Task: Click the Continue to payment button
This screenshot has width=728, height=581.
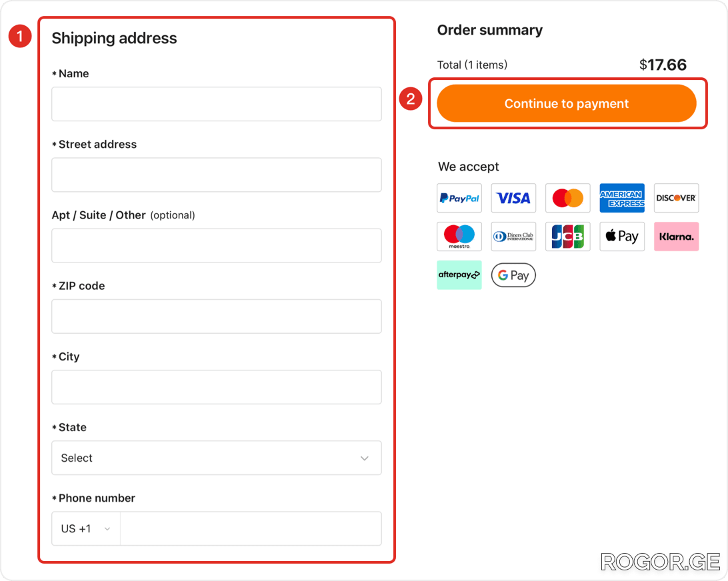Action: [x=567, y=103]
